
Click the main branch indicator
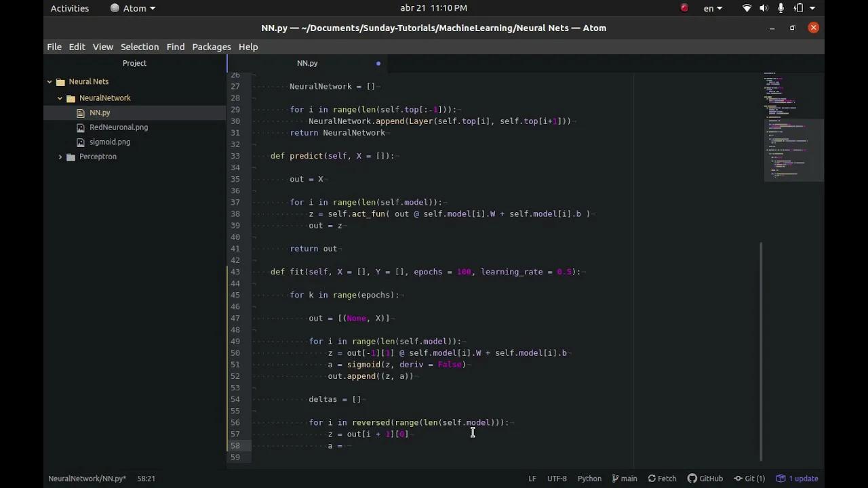[624, 479]
